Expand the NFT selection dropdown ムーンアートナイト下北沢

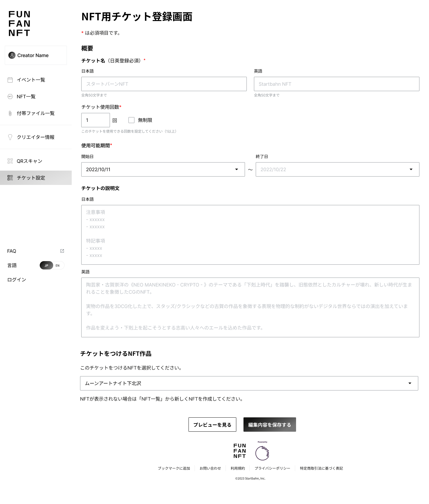pyautogui.click(x=410, y=383)
